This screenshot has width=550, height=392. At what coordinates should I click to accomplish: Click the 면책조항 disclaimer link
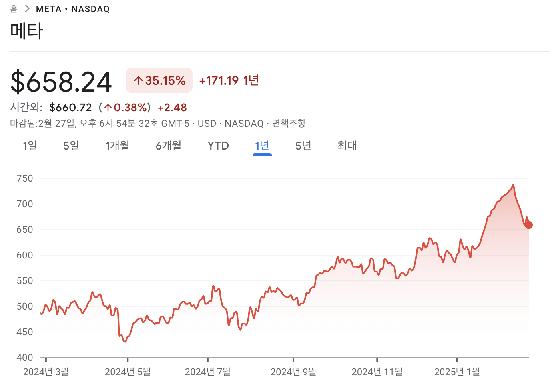click(x=289, y=123)
